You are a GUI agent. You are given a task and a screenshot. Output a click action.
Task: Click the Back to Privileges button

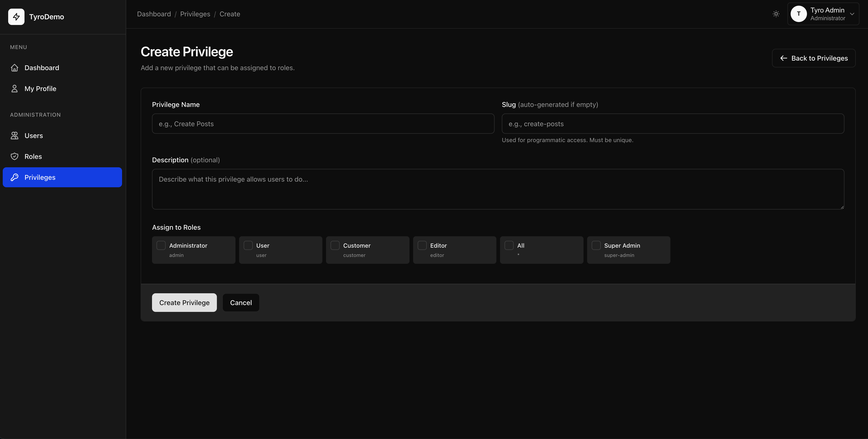813,58
